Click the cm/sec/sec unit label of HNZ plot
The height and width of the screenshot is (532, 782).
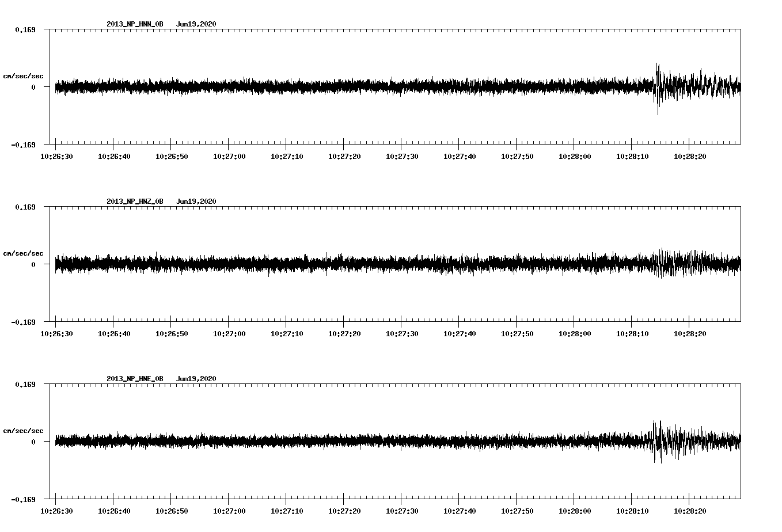[x=23, y=253]
